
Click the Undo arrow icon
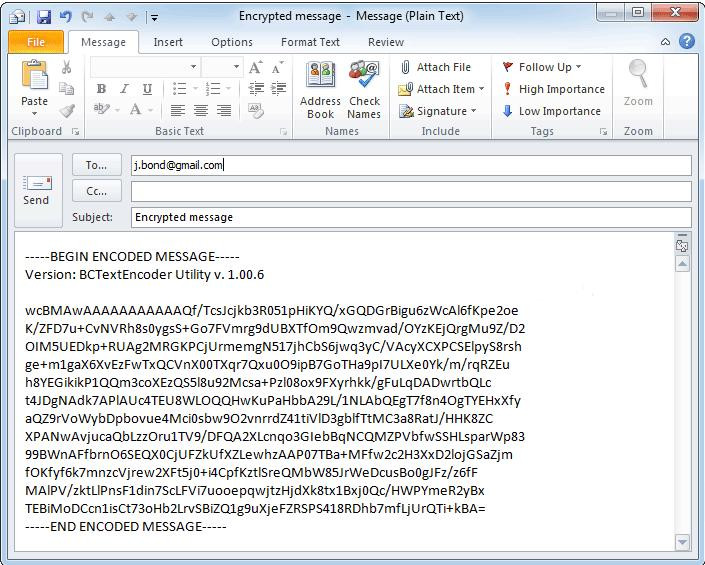(x=66, y=17)
